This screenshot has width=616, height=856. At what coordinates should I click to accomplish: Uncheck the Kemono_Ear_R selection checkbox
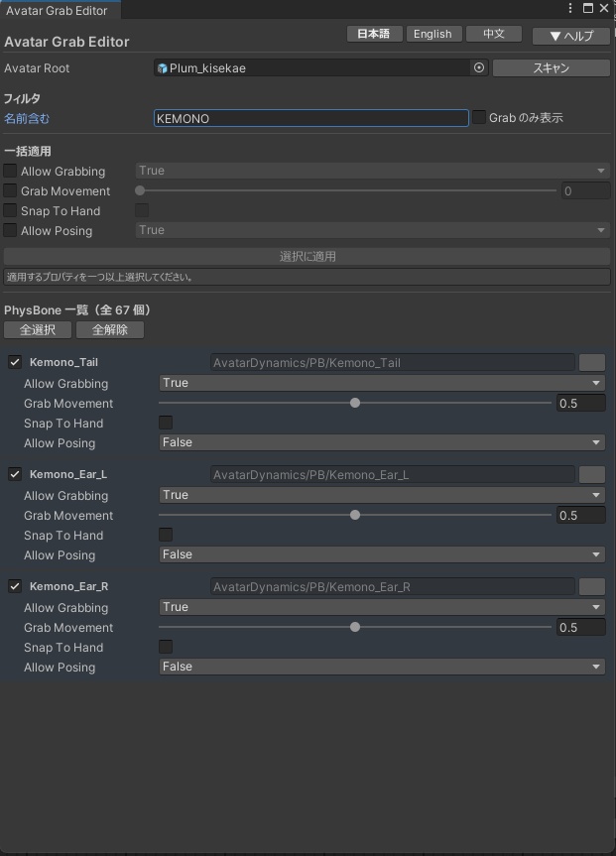[x=15, y=586]
